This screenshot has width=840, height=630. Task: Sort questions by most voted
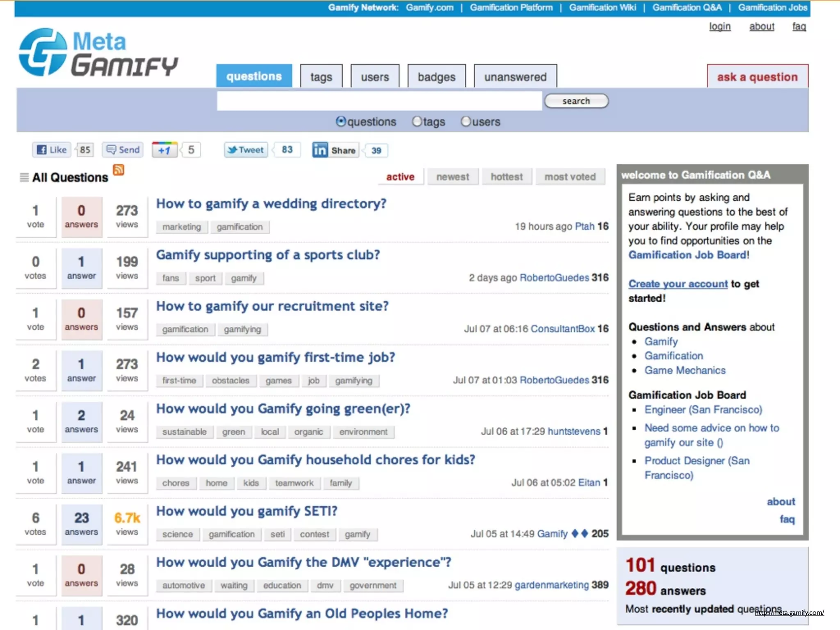(570, 177)
